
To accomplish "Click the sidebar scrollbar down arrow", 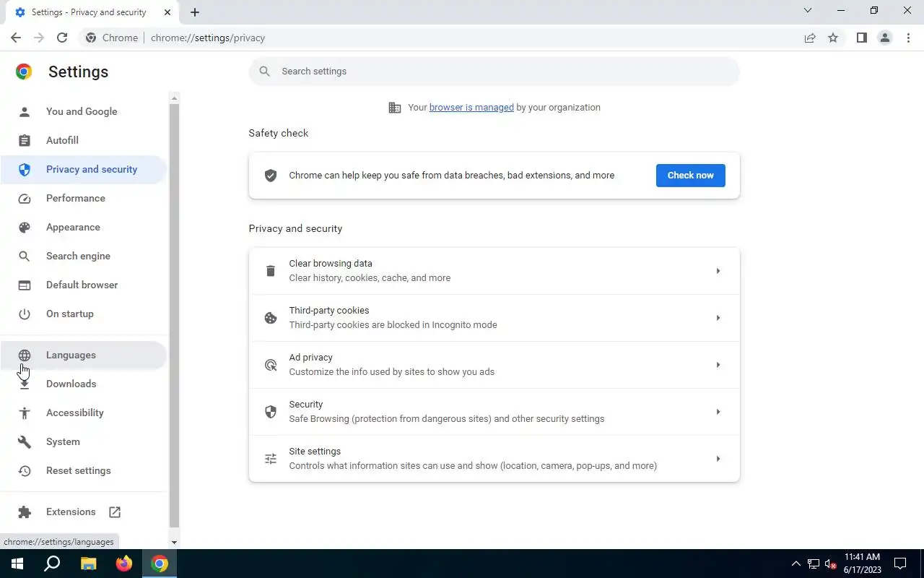I will 174,542.
